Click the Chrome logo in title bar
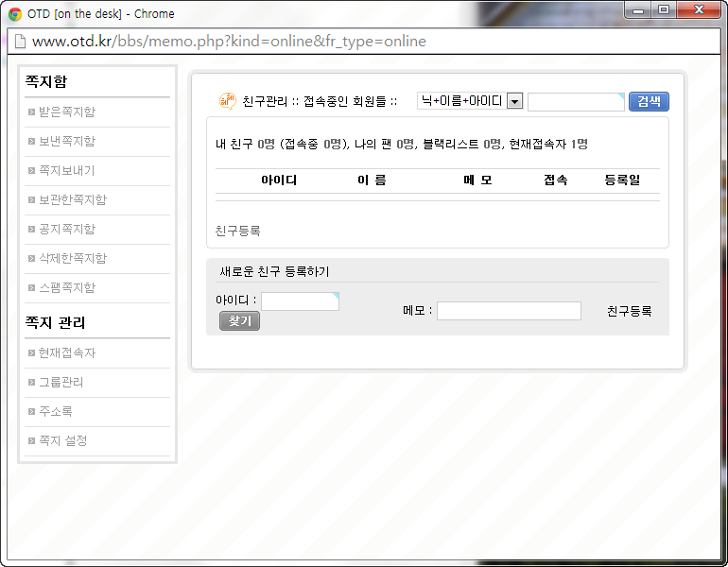Image resolution: width=728 pixels, height=567 pixels. 15,14
